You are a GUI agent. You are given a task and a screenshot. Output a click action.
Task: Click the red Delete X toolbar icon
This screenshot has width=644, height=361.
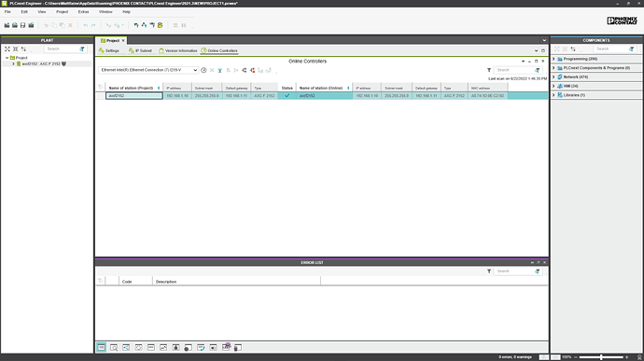click(70, 25)
